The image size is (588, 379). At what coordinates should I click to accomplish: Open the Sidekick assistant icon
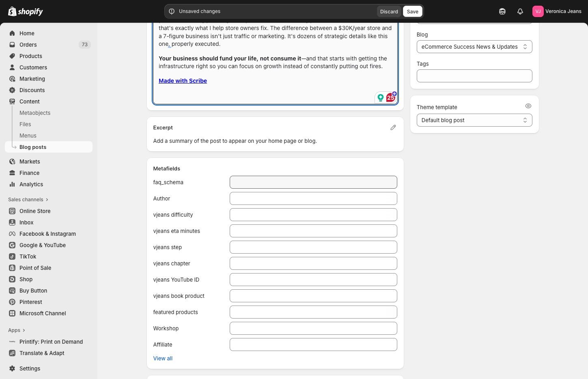[502, 11]
